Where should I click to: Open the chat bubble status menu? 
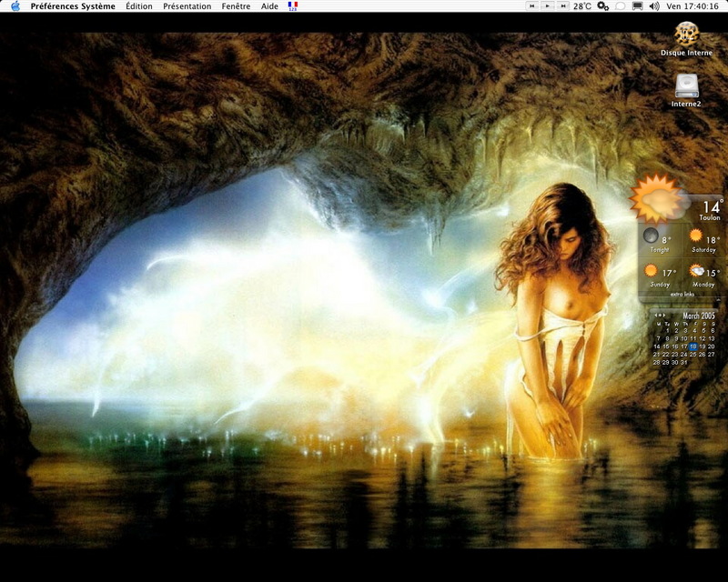coord(621,6)
